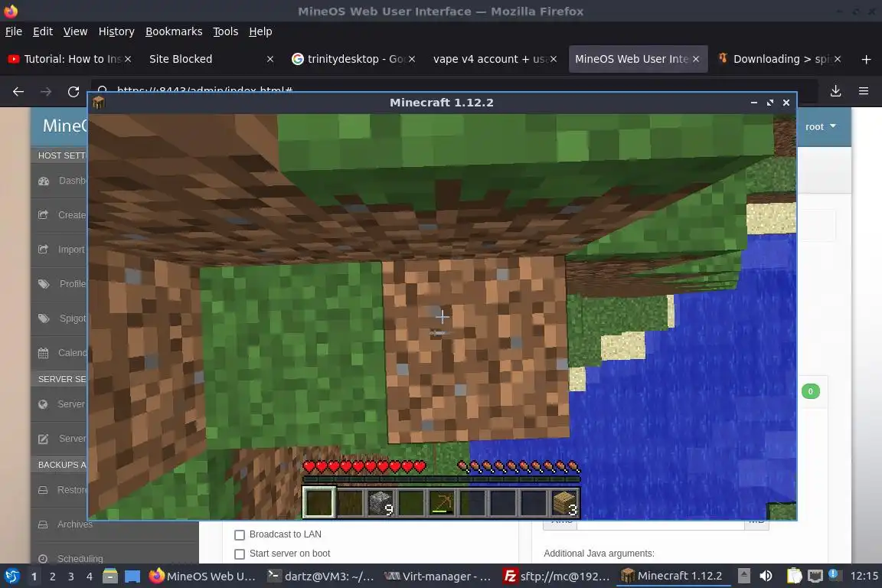Switch to the Downloading tab
882x588 pixels.
[x=779, y=59]
